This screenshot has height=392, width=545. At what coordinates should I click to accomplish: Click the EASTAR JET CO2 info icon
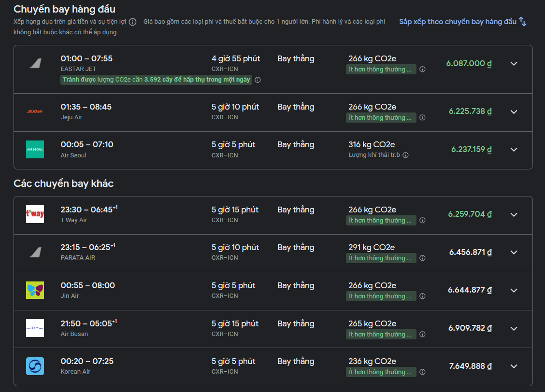[422, 70]
